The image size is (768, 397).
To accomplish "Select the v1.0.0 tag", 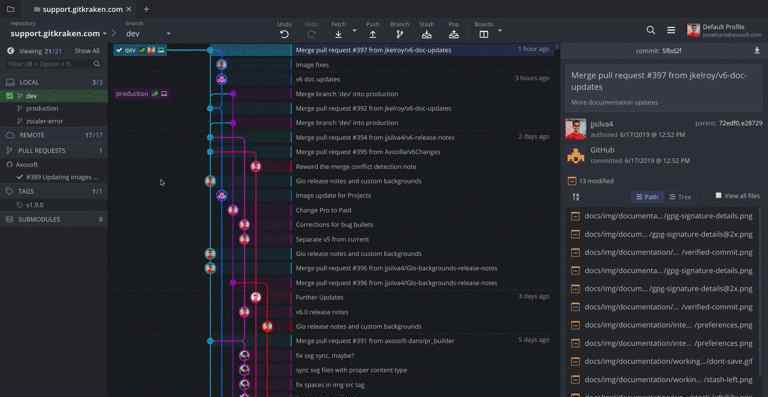I will point(54,205).
